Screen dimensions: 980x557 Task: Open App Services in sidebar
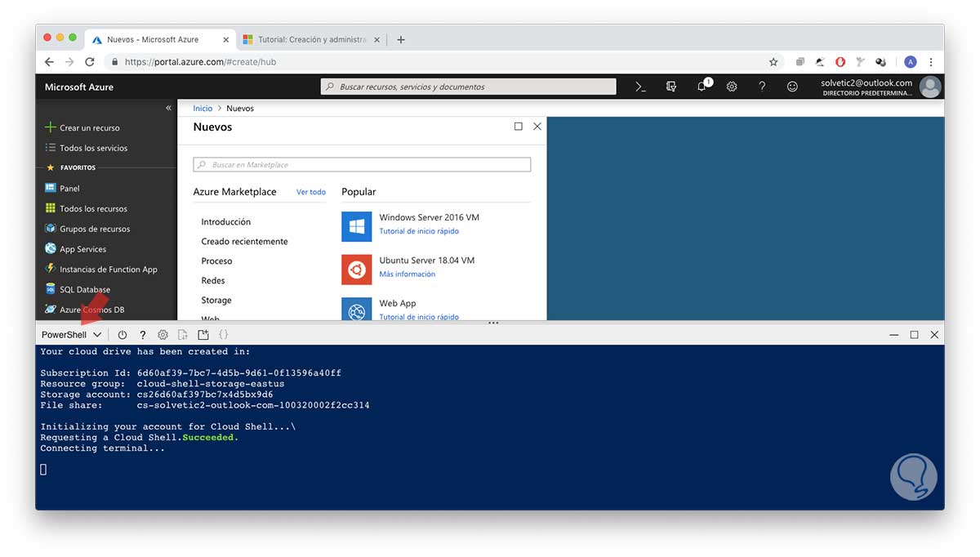(76, 249)
